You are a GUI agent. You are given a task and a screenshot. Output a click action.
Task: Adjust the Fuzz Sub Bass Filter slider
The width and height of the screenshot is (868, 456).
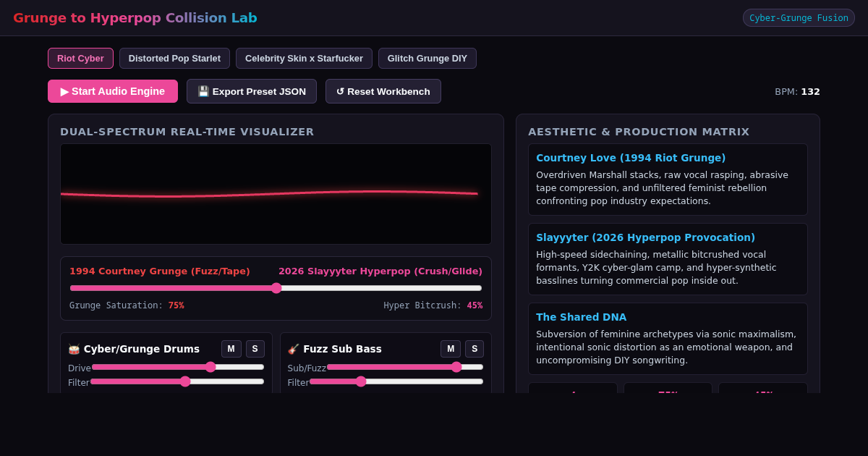pos(396,381)
